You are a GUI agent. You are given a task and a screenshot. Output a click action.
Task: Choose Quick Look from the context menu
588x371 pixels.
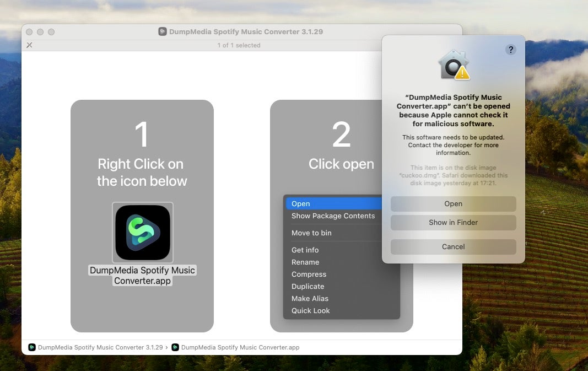[x=310, y=311]
